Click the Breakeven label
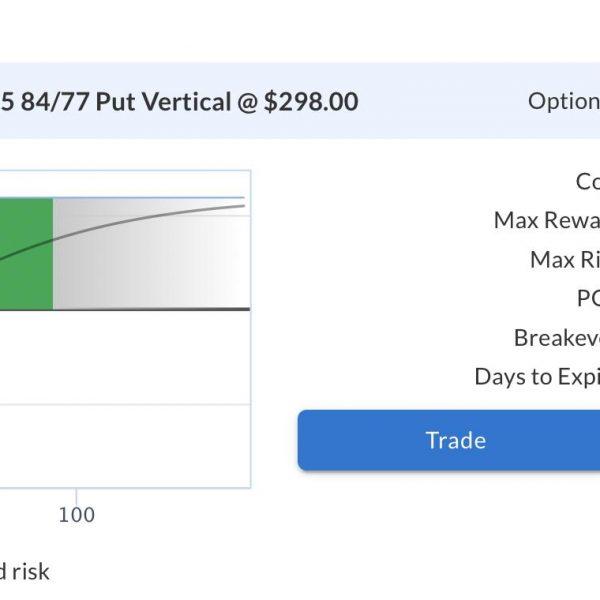 tap(557, 338)
